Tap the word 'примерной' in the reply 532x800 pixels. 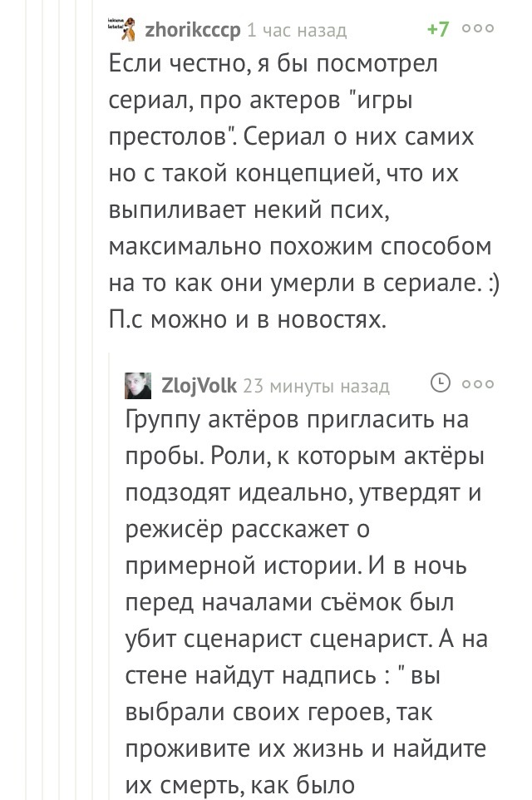click(x=190, y=566)
